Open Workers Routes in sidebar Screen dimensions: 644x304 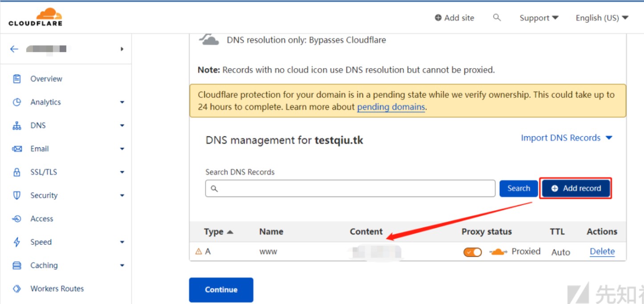(57, 288)
